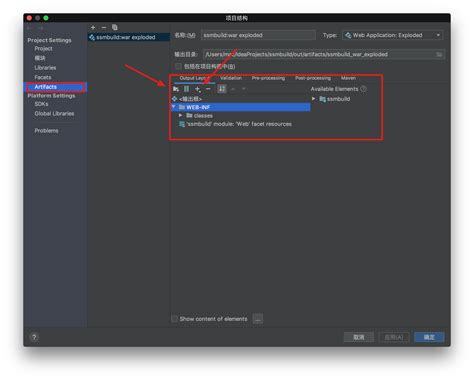Remove element from Output Layout tree

[208, 89]
